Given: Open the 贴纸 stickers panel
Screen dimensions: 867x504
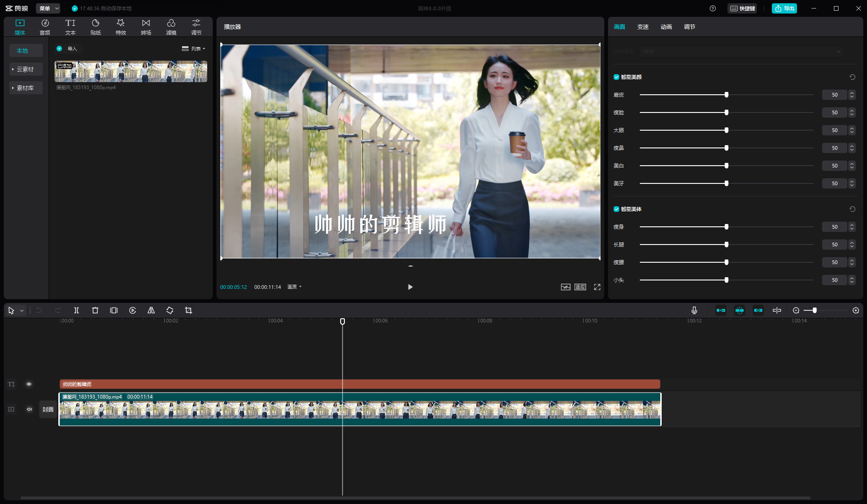Looking at the screenshot, I should [96, 27].
